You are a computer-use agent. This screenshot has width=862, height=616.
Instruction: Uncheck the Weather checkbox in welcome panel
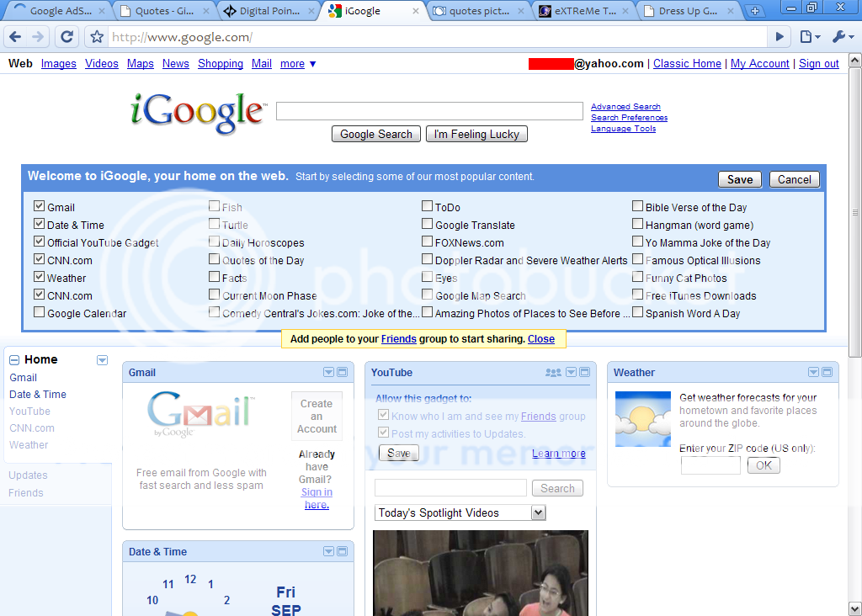coord(39,276)
